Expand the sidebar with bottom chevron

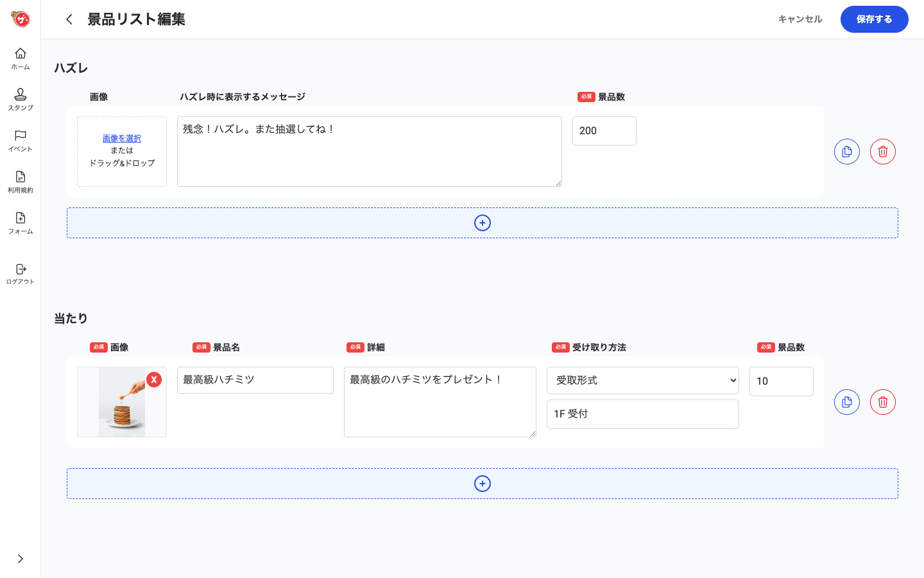[x=21, y=559]
